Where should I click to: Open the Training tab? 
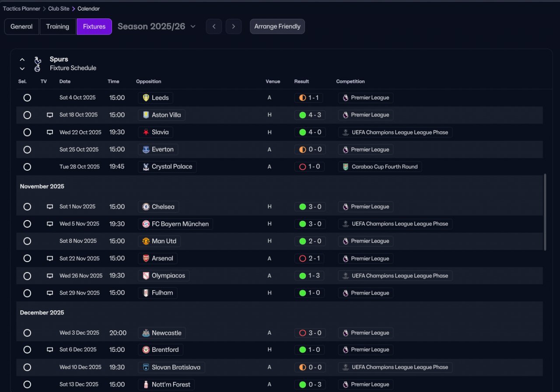pyautogui.click(x=58, y=26)
